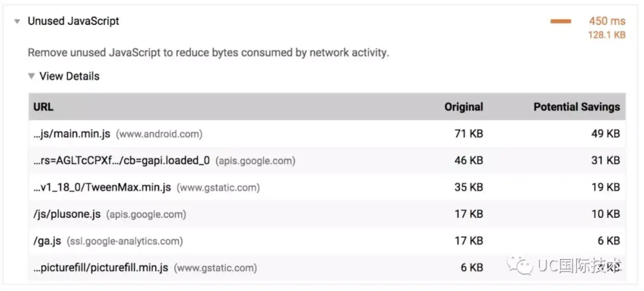The width and height of the screenshot is (644, 291).
Task: Collapse the Unused JavaScript audit triangle
Action: point(17,21)
